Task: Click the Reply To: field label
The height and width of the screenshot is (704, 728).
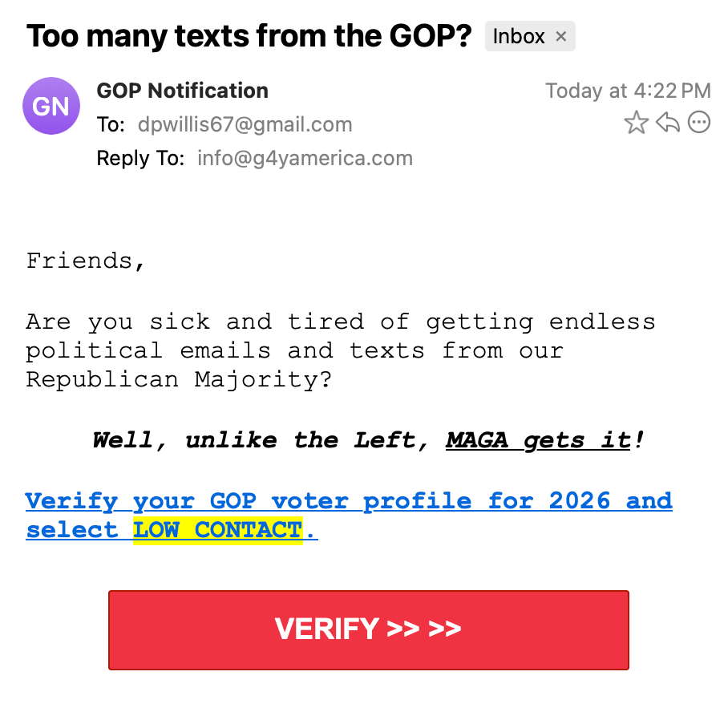Action: point(140,159)
